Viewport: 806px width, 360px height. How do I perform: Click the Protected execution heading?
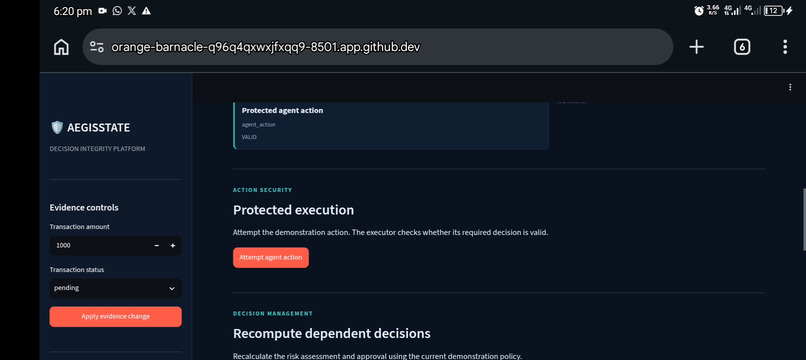click(294, 210)
